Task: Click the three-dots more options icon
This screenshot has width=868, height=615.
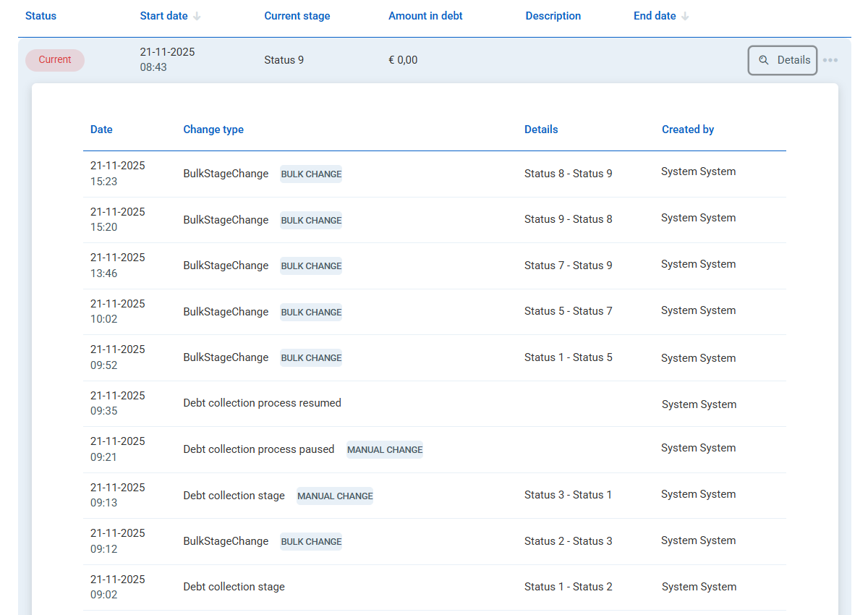Action: (x=830, y=60)
